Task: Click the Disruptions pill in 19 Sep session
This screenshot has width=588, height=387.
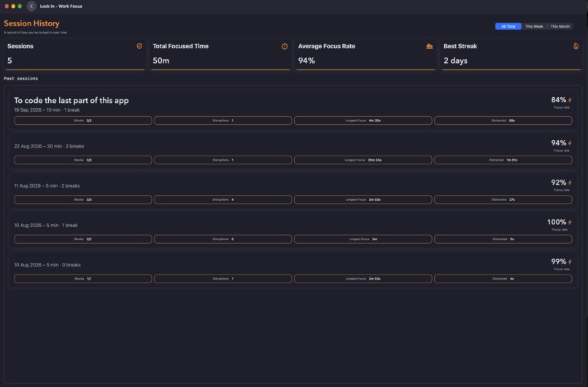Action: click(223, 120)
